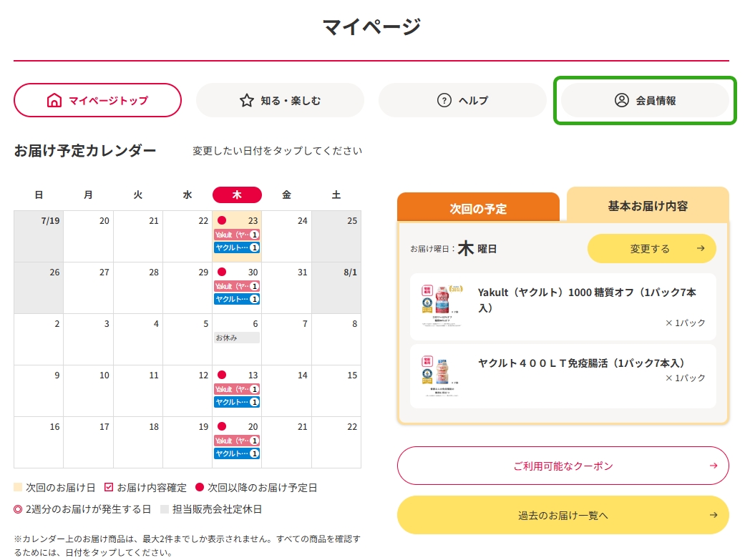
Task: Click the user profile icon for 会員情報
Action: [x=621, y=100]
